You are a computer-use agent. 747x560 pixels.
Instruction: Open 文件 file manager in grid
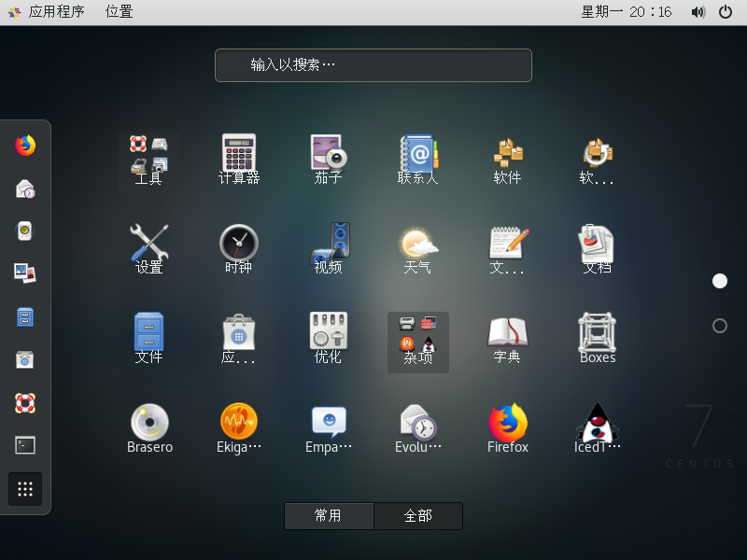point(149,339)
